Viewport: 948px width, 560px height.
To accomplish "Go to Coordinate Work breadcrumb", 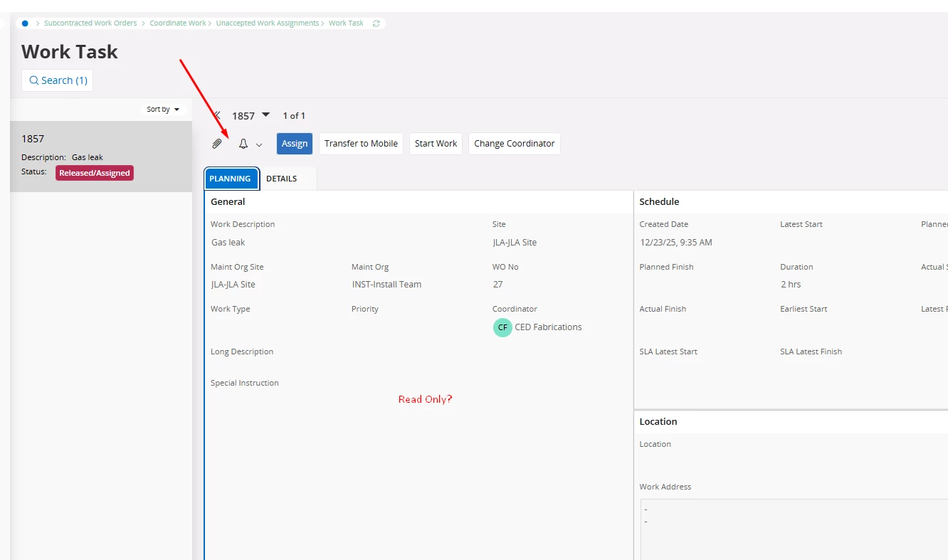I will [x=178, y=23].
